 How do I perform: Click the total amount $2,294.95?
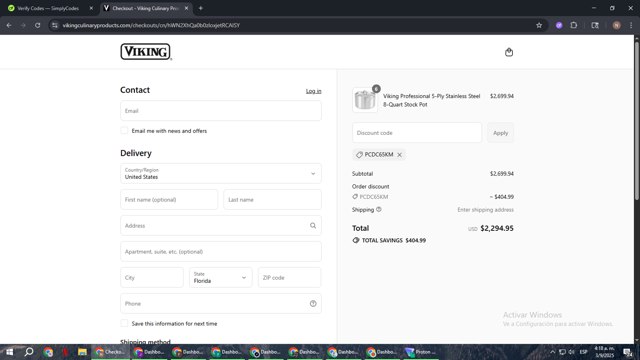point(497,228)
